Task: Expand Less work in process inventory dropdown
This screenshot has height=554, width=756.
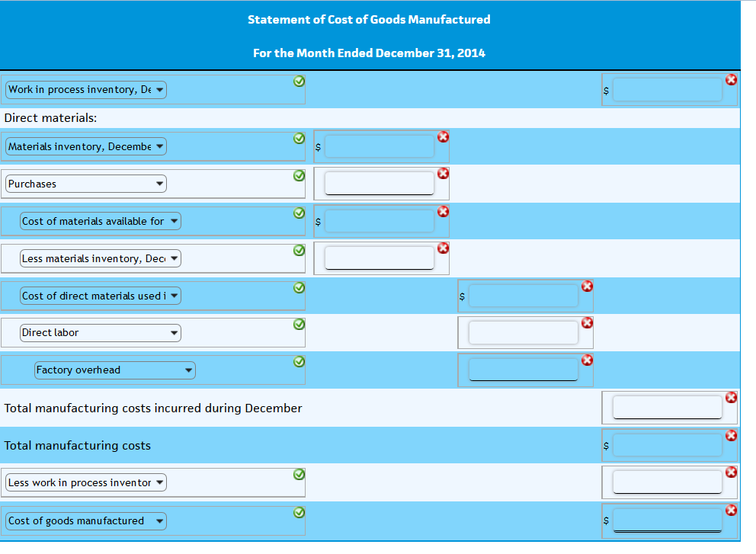Action: (86, 482)
